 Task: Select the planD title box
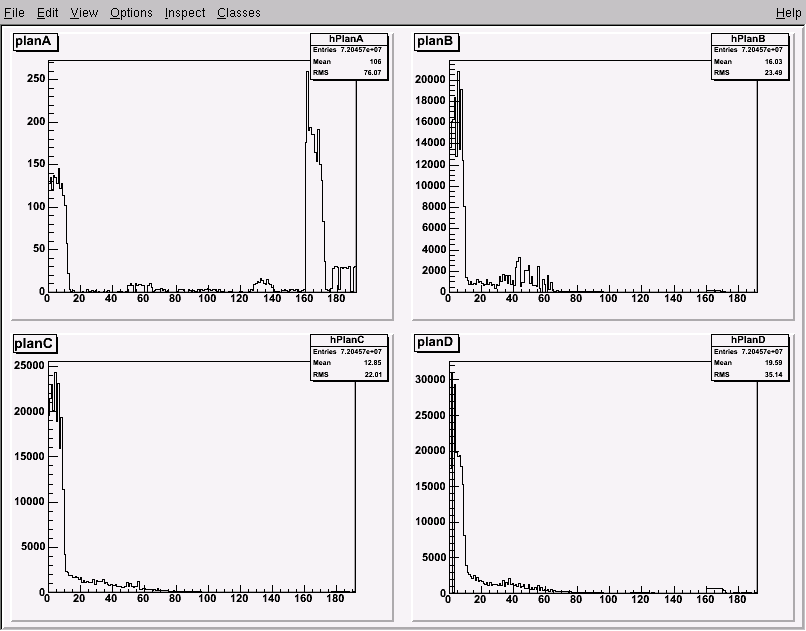pos(436,343)
